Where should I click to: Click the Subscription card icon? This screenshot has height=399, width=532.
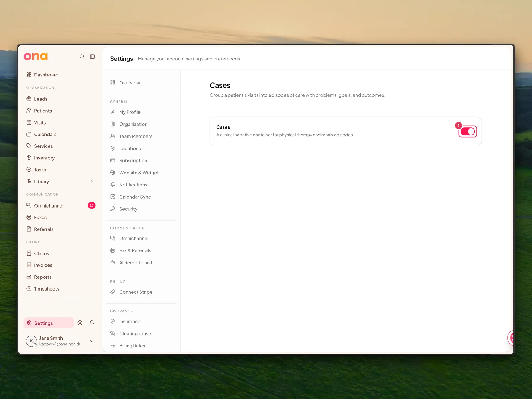[x=113, y=160]
